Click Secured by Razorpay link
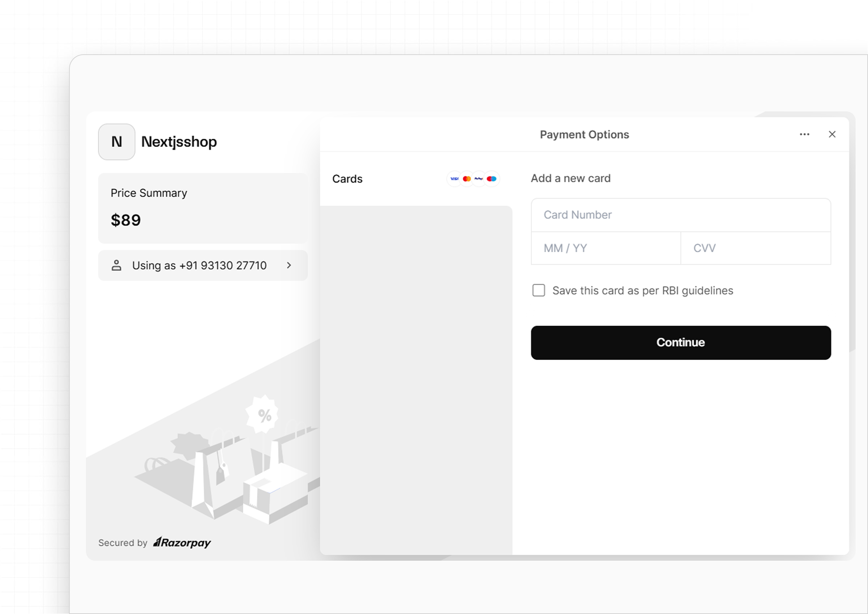Screen dimensions: 868x614 coord(154,542)
